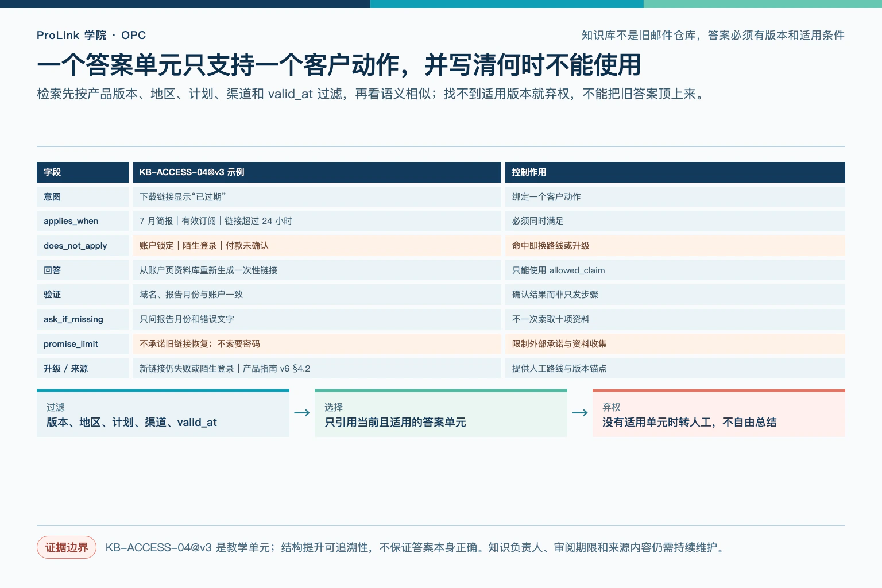Select the 'promise_limit' field cell
The height and width of the screenshot is (588, 882).
[83, 344]
